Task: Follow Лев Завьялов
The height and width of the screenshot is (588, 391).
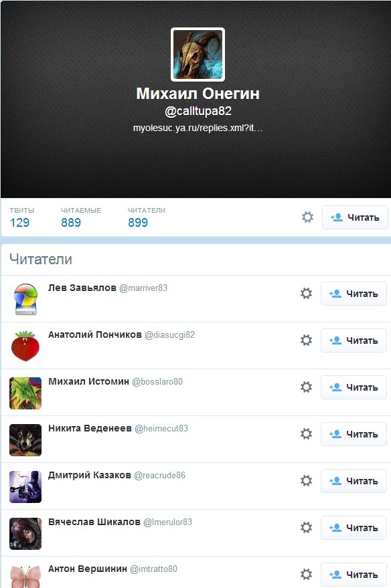Action: pos(354,294)
